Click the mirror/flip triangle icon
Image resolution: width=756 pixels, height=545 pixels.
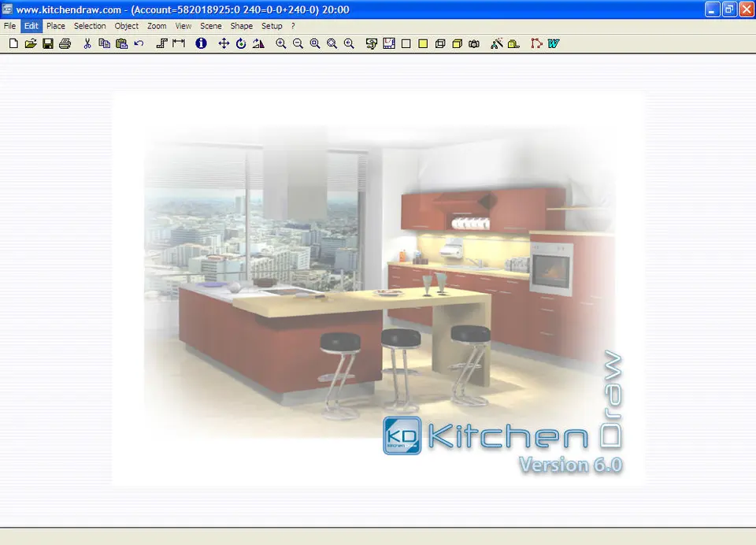click(x=258, y=44)
